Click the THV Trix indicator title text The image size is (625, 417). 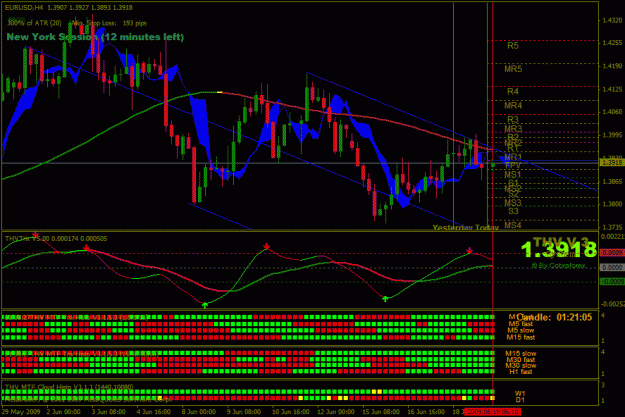pyautogui.click(x=56, y=239)
